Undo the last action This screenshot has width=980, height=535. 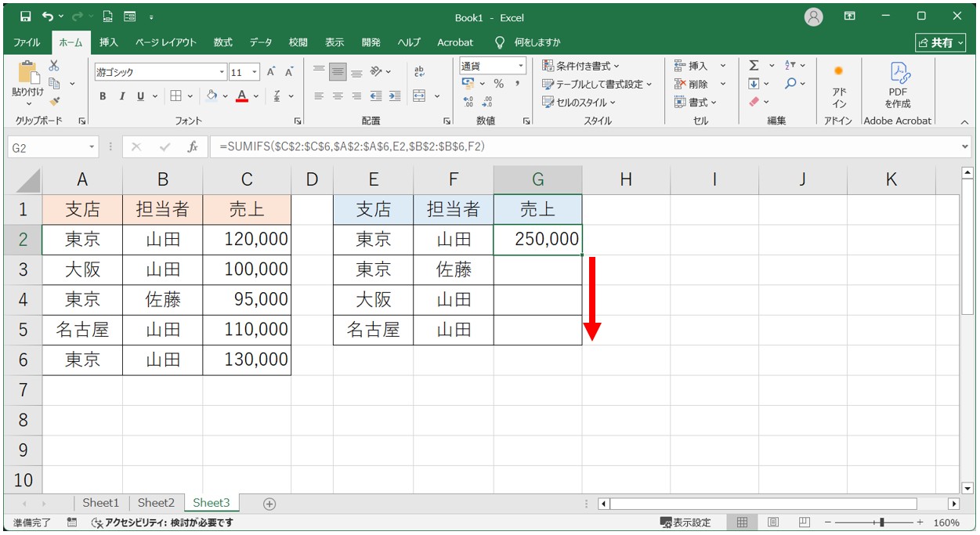coord(49,16)
